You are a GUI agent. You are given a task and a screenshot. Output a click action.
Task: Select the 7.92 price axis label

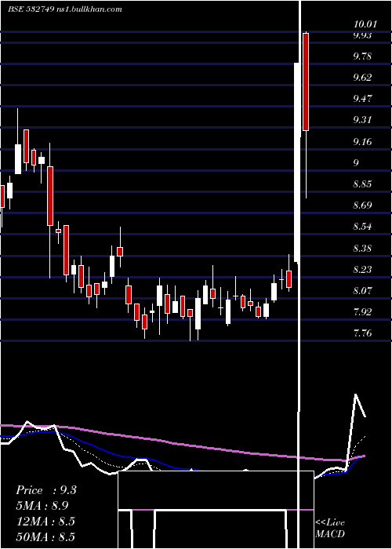point(362,311)
